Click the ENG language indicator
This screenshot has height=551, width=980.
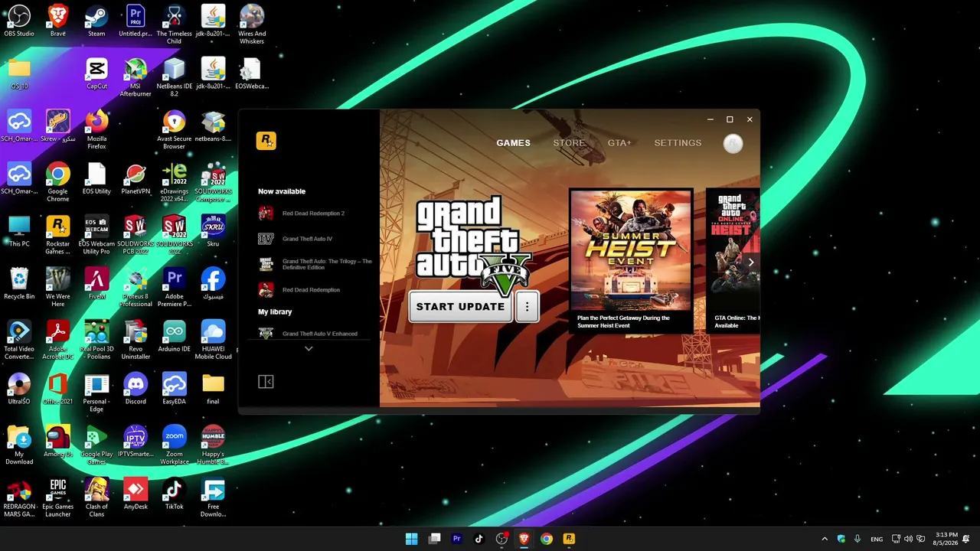(877, 539)
